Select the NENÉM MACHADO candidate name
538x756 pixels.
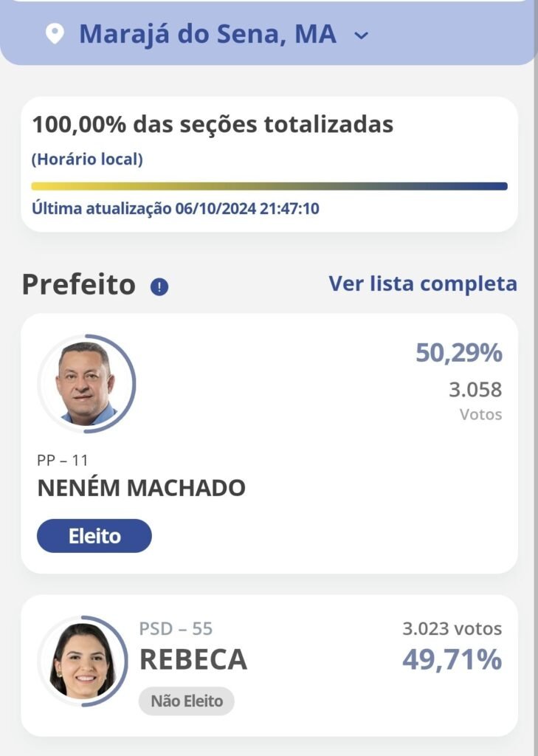point(141,488)
